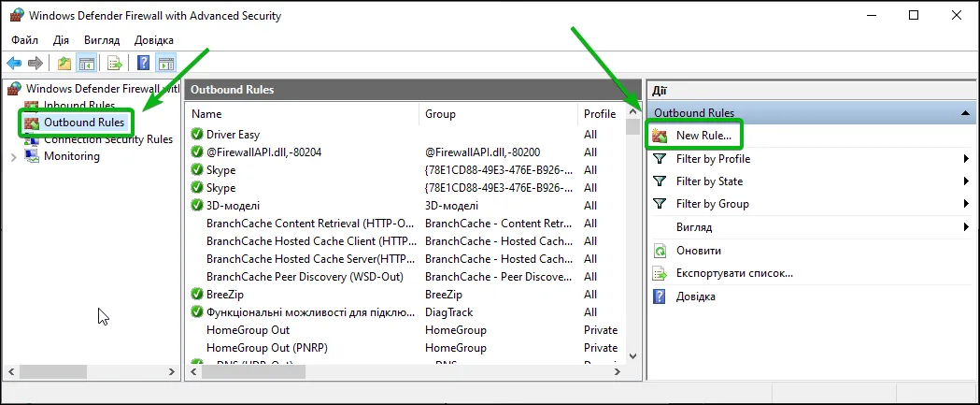Click the Експортувати список icon
Viewport: 980px width, 405px height.
point(660,273)
